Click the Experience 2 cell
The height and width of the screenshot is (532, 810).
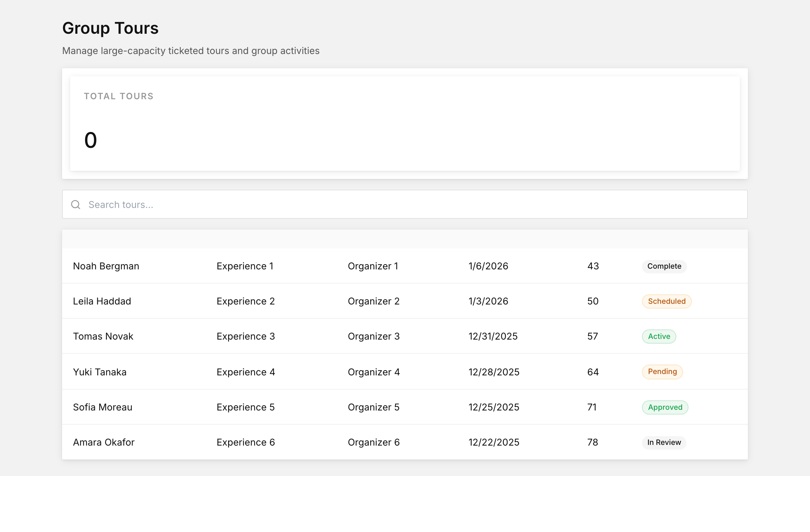246,301
